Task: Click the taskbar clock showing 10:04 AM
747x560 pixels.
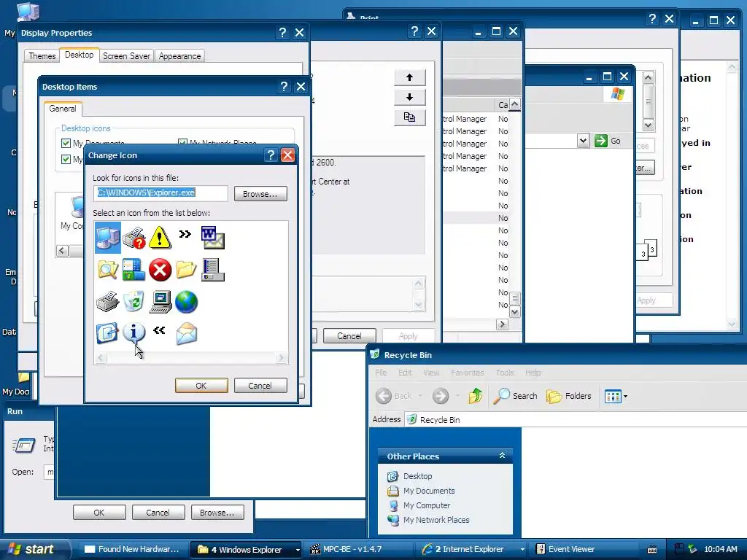Action: (x=720, y=550)
